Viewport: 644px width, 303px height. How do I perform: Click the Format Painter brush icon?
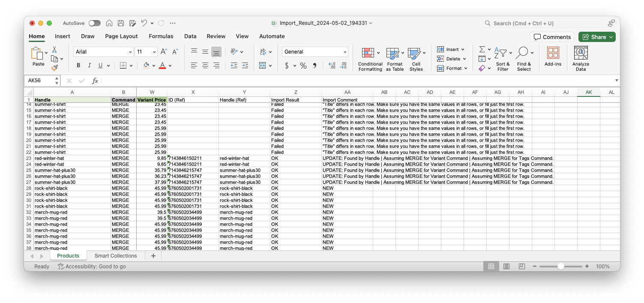click(x=54, y=68)
